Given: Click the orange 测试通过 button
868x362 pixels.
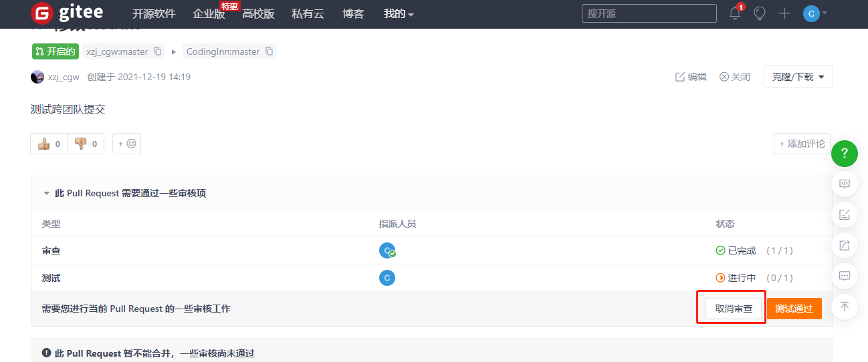Looking at the screenshot, I should point(794,309).
